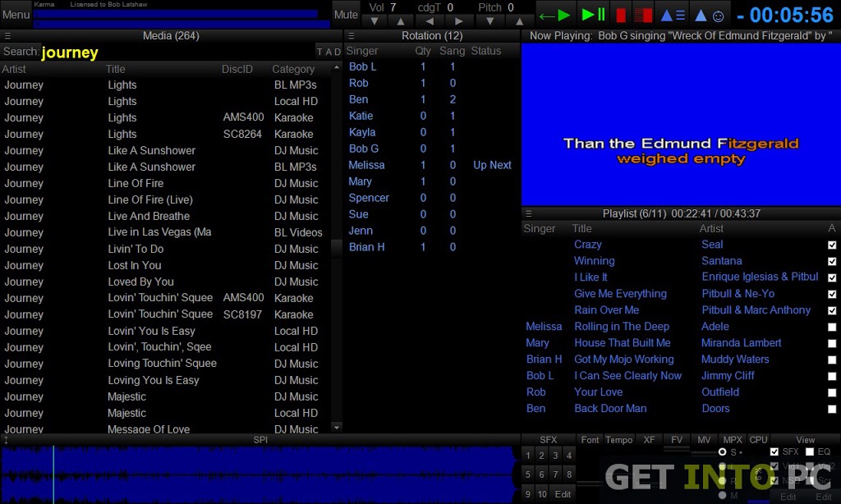Toggle the D search filter
The image size is (841, 504).
point(338,52)
